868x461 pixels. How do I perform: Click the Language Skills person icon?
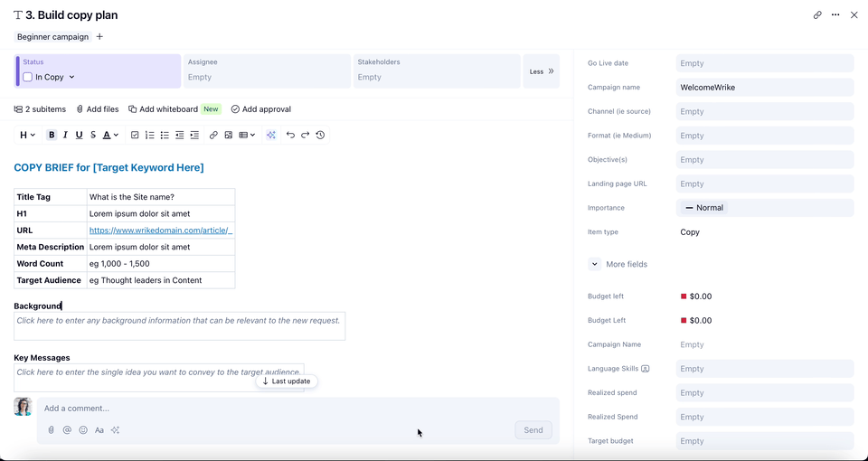(x=645, y=369)
